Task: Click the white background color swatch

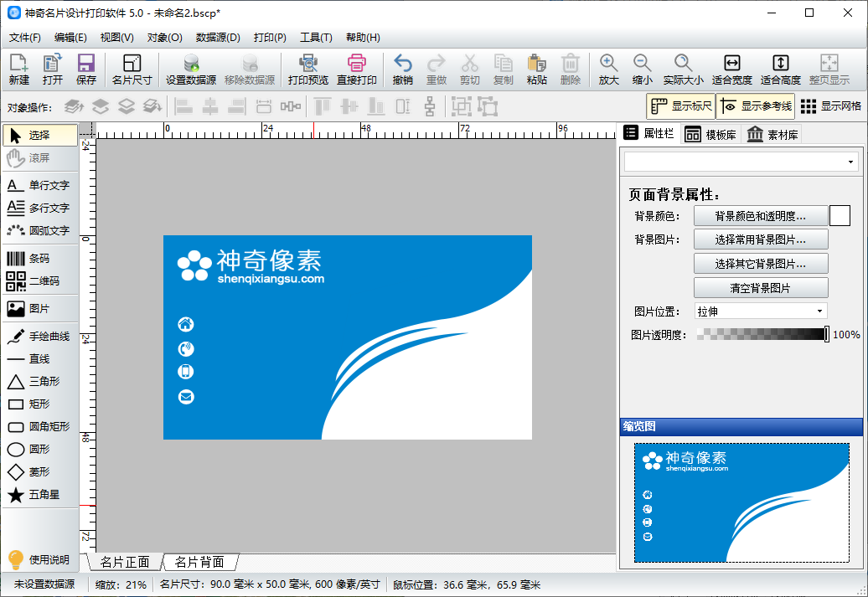Action: 840,216
